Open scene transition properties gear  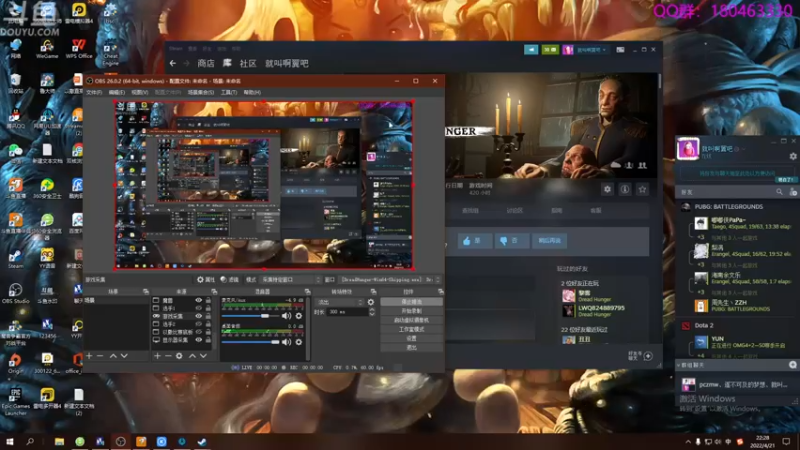click(x=371, y=302)
